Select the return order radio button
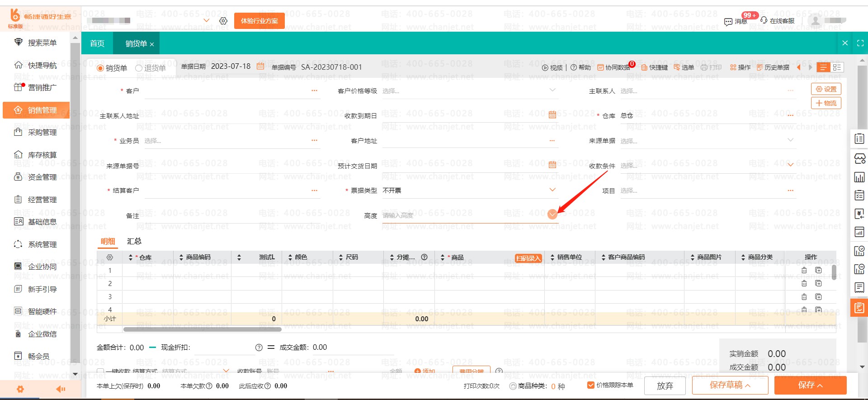This screenshot has width=868, height=400. tap(139, 68)
